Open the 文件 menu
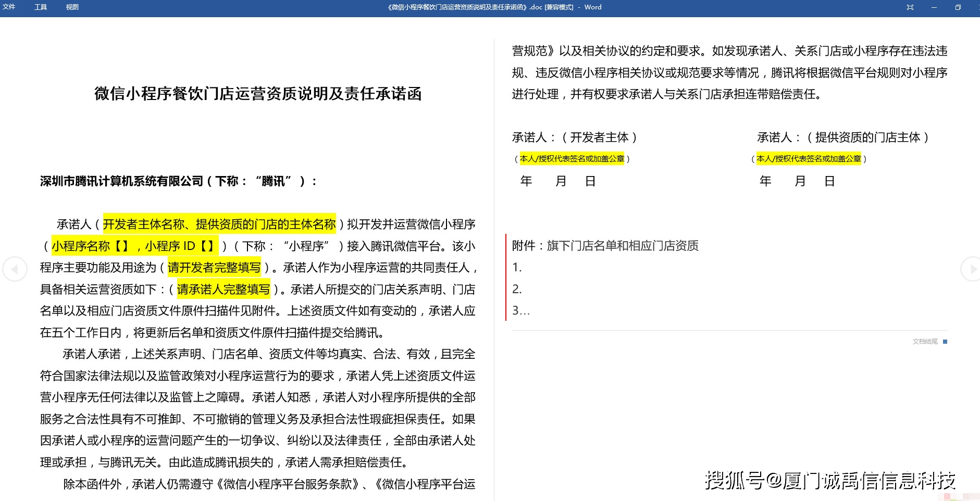 [9, 7]
